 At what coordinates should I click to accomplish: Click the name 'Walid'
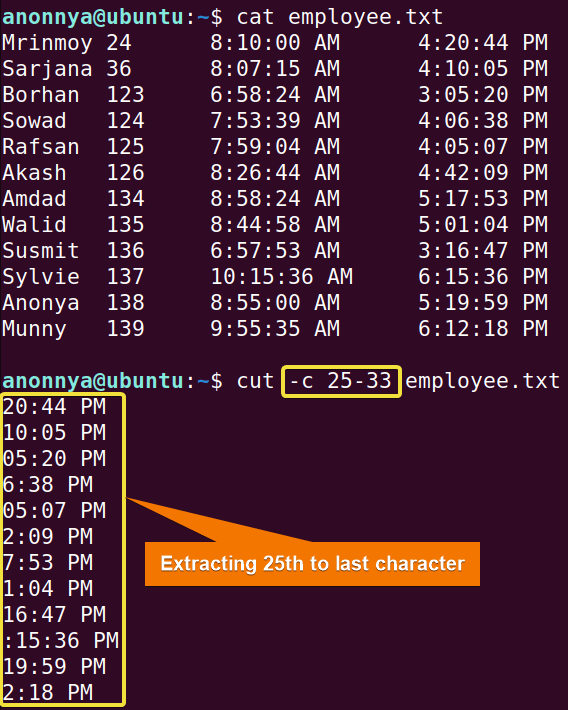[x=34, y=225]
